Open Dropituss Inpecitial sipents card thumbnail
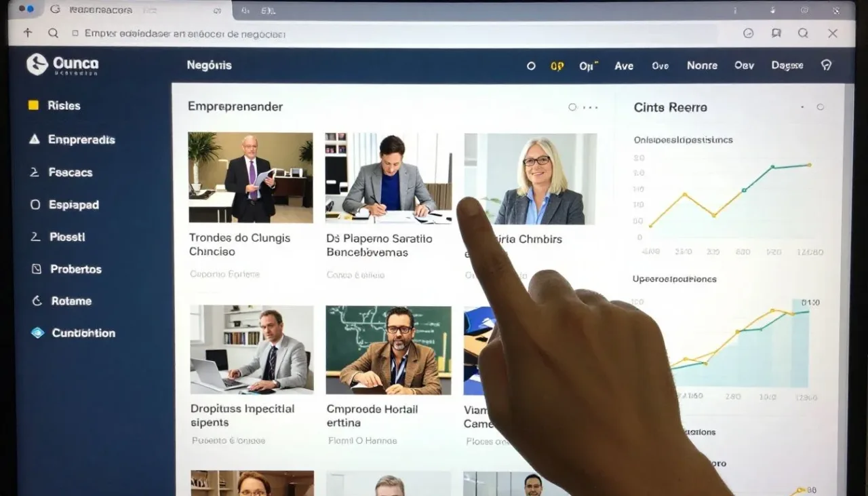Image resolution: width=868 pixels, height=496 pixels. (x=252, y=349)
